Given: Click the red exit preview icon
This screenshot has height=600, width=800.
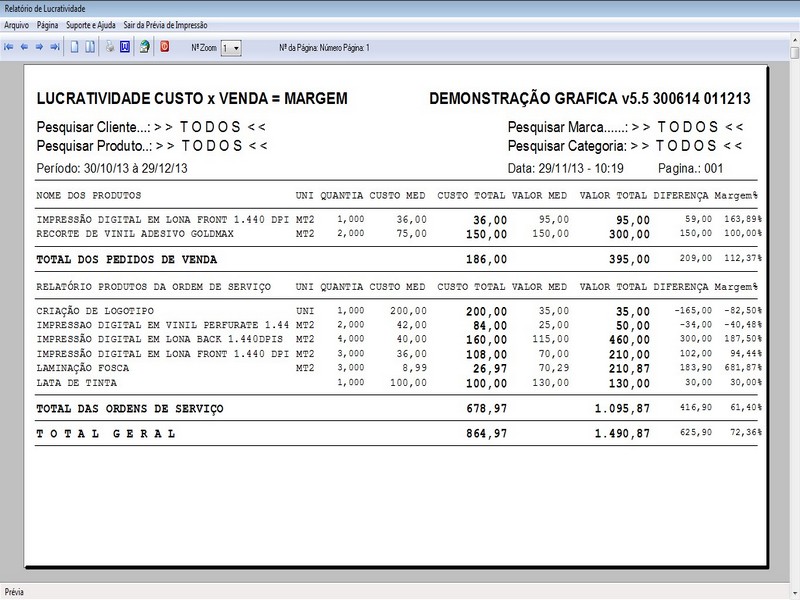Looking at the screenshot, I should [163, 45].
